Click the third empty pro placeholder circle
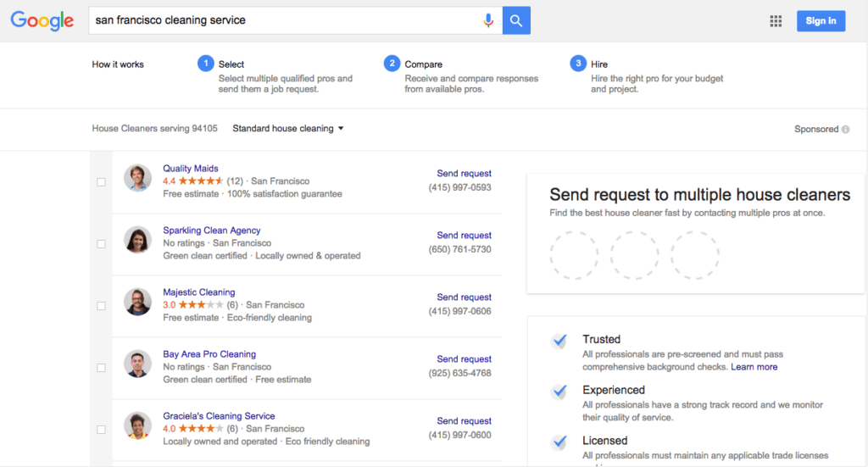Viewport: 868px width, 467px height. [695, 255]
